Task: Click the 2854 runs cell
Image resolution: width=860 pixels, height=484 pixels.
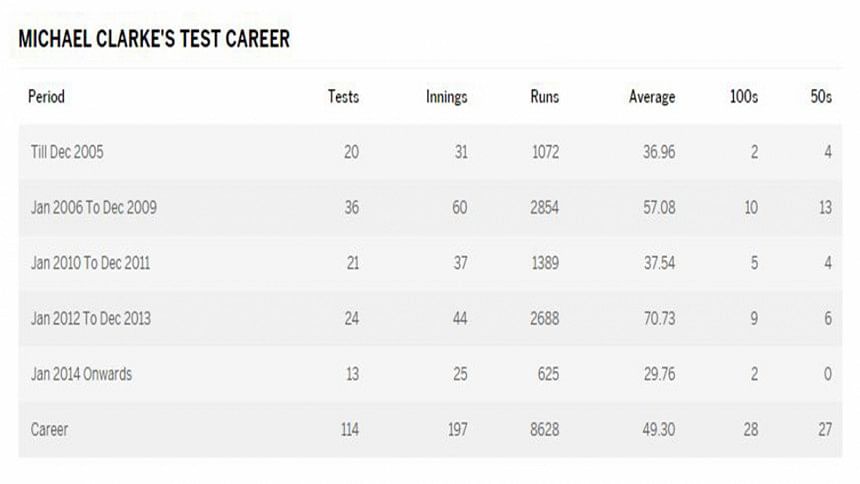Action: [x=545, y=207]
